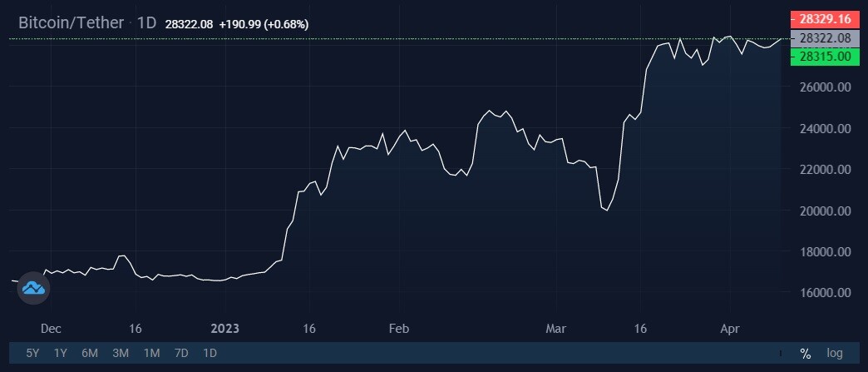Toggle logarithmic scale with log button

point(835,353)
